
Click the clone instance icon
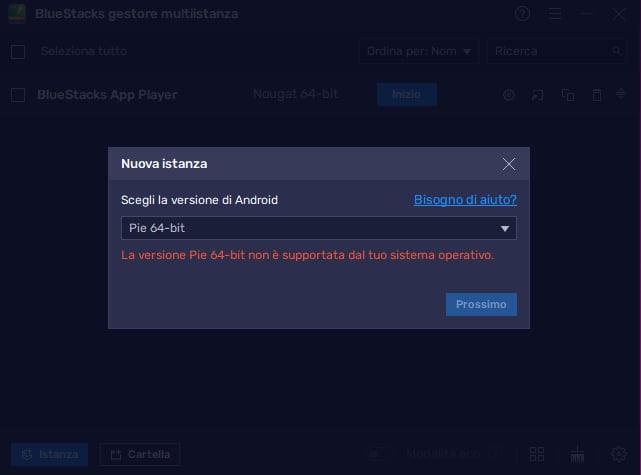pos(567,95)
